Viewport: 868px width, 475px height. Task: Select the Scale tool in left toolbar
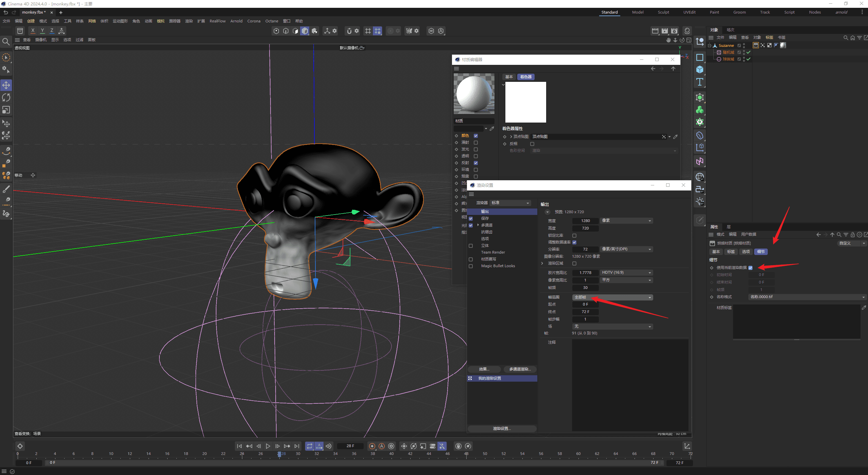pos(6,110)
